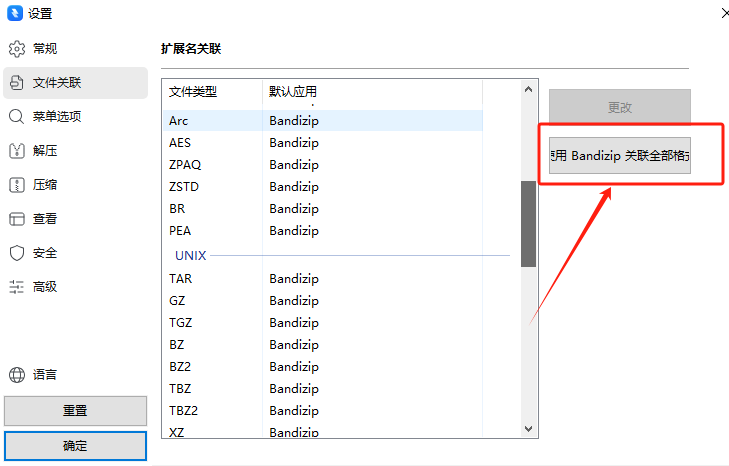Click Bandizip default app in TAR row
This screenshot has width=729, height=466.
point(294,279)
